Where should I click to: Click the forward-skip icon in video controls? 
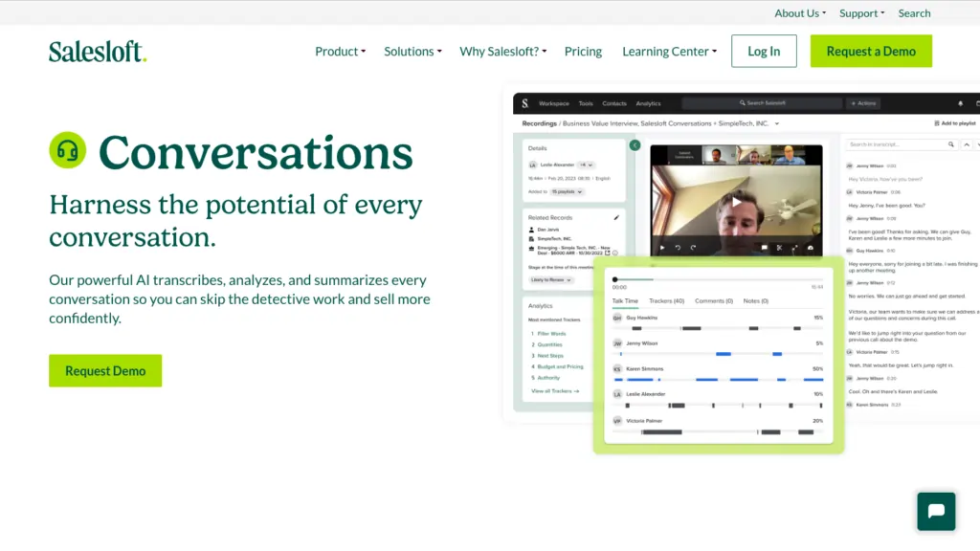pos(693,248)
